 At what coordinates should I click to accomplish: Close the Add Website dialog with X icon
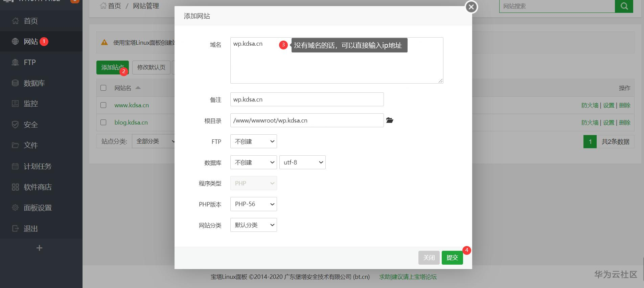[x=471, y=7]
